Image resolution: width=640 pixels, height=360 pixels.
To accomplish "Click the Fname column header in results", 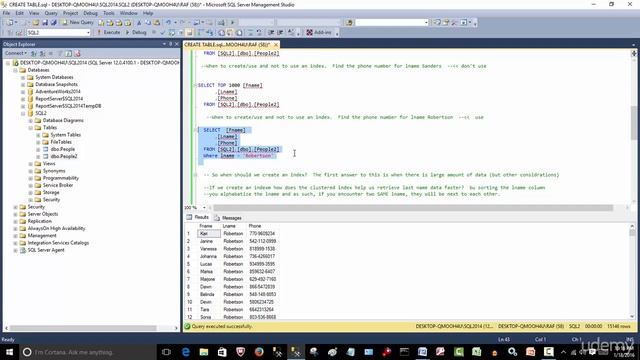I will click(209, 226).
